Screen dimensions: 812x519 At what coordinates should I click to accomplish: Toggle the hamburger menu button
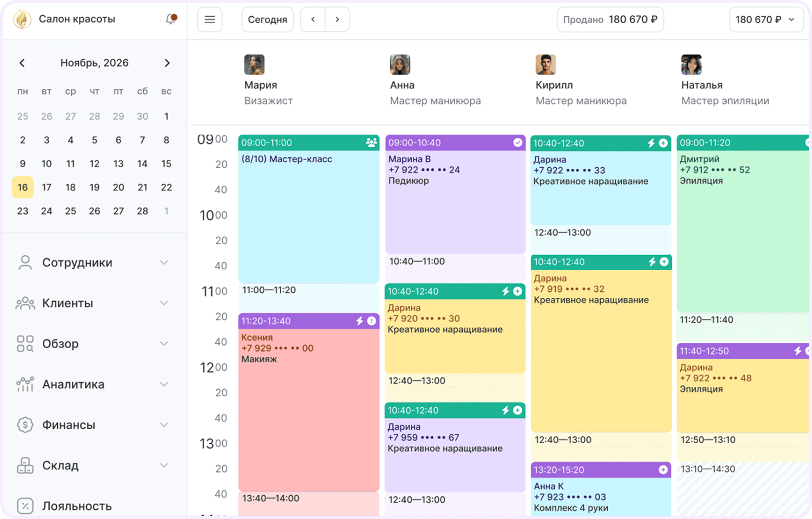[210, 19]
